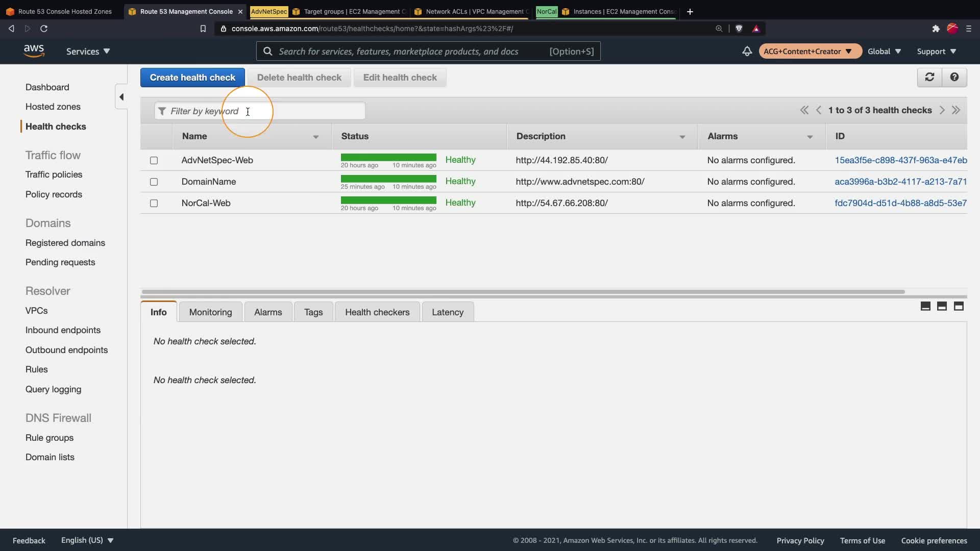Click the horizontal scrollbar below the table
The width and height of the screenshot is (980, 551).
pyautogui.click(x=523, y=292)
